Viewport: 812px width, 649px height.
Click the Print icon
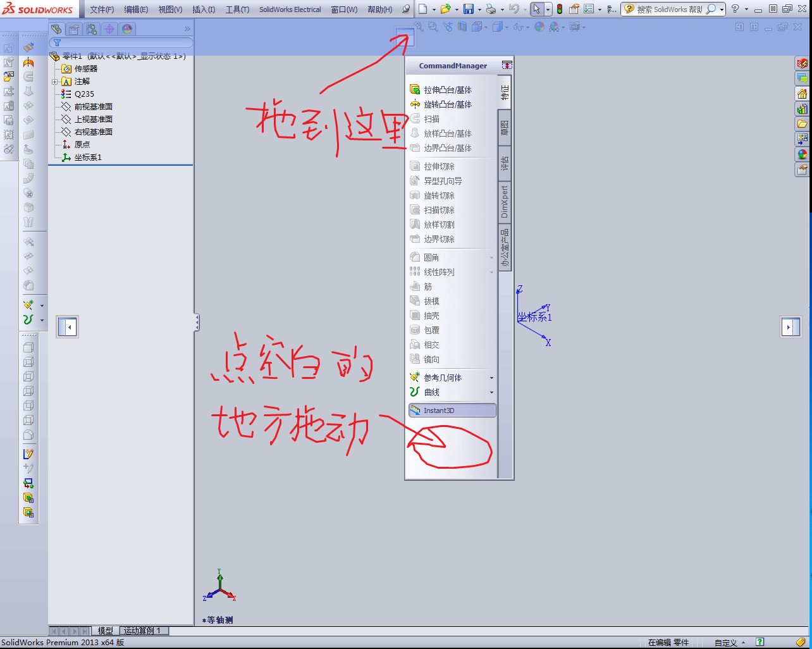click(x=491, y=9)
